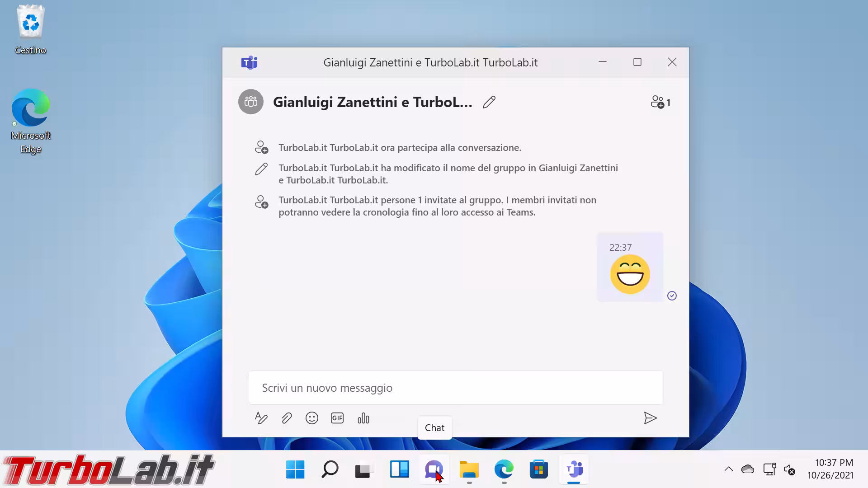The image size is (868, 488).
Task: Insert a GIF into the message
Action: coord(337,418)
